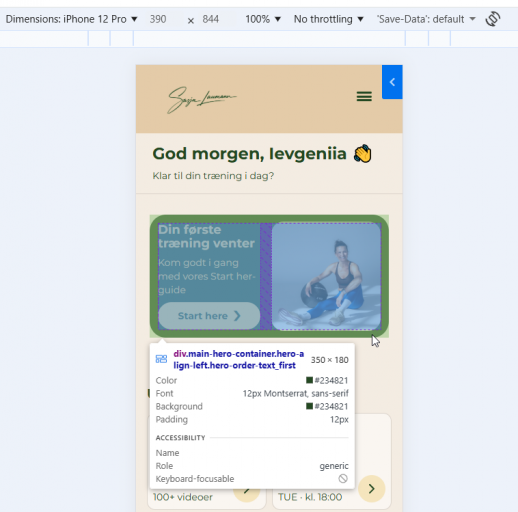
Task: Click the 'Din første træning venter' heading
Action: (206, 236)
